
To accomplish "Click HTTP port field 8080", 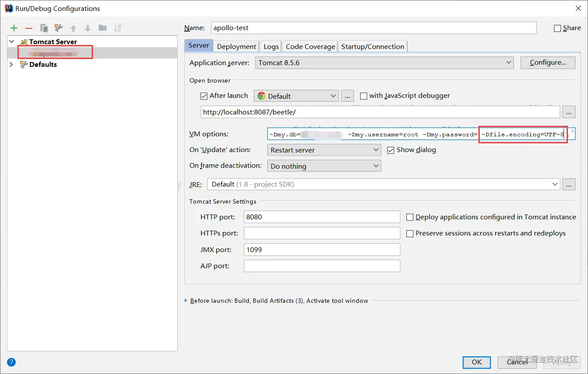I will (x=322, y=217).
